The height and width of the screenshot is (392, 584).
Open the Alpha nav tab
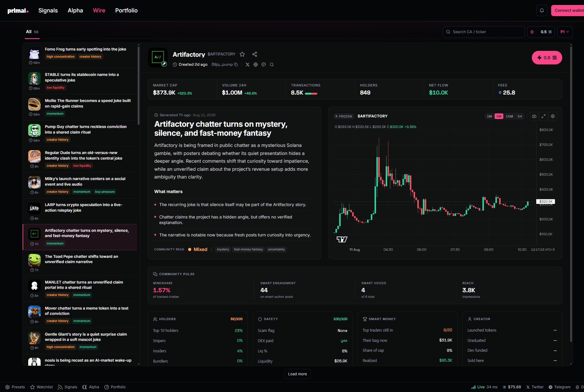75,11
